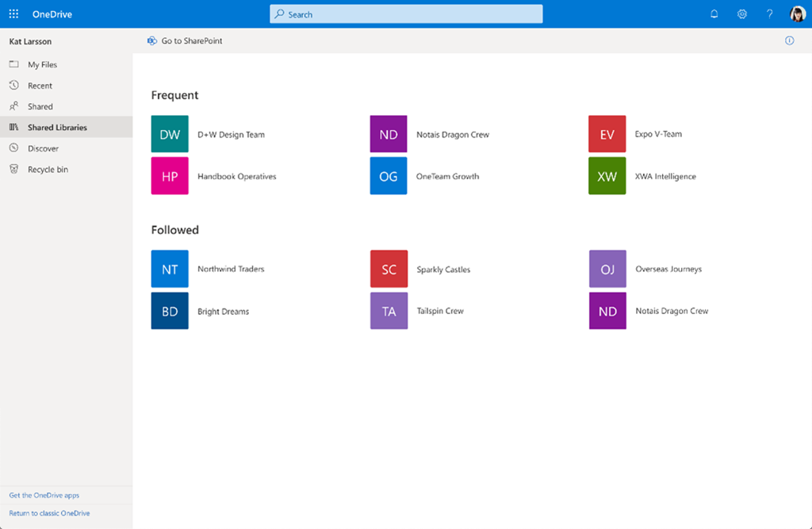Click Get the OneDrive apps link
Image resolution: width=812 pixels, height=529 pixels.
click(x=44, y=495)
